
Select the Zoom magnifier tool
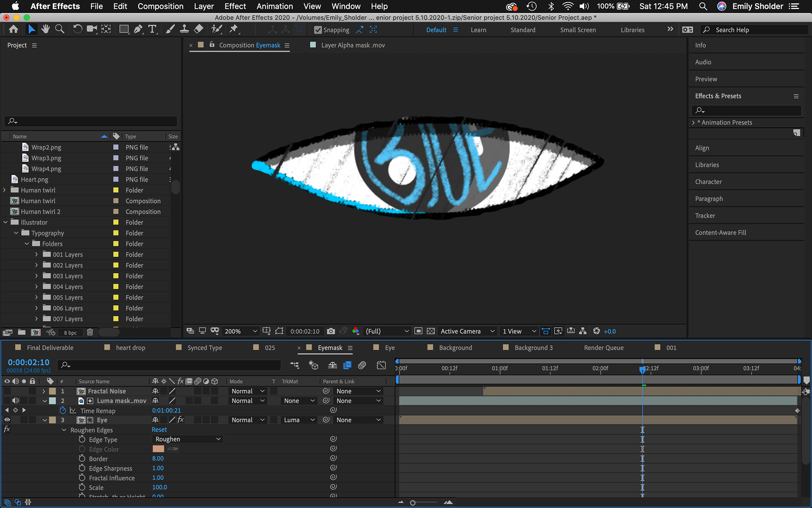pyautogui.click(x=60, y=29)
